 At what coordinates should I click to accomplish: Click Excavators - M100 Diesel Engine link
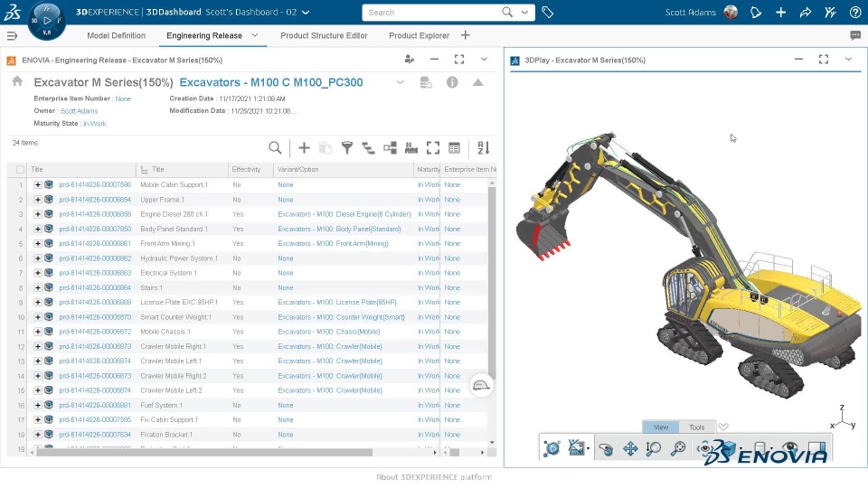[344, 214]
